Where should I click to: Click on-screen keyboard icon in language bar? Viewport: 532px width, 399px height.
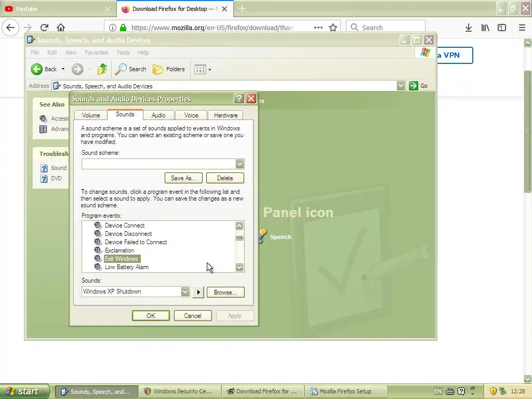tap(449, 392)
